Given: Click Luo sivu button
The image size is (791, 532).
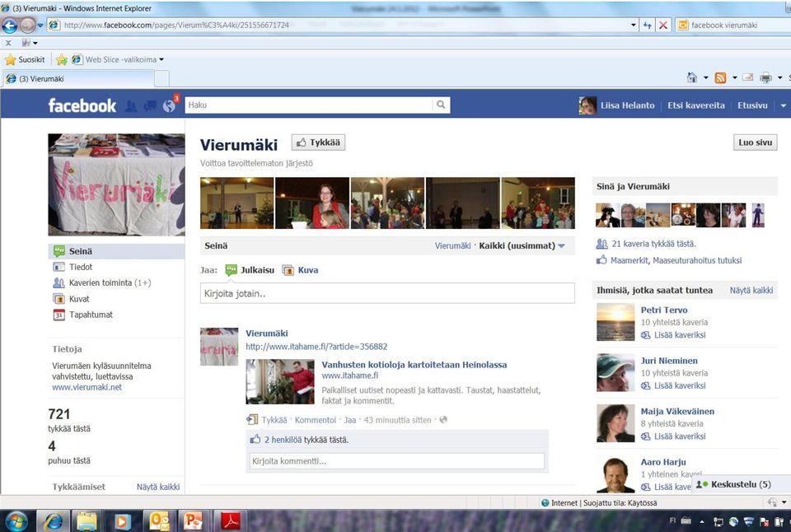Looking at the screenshot, I should 756,142.
